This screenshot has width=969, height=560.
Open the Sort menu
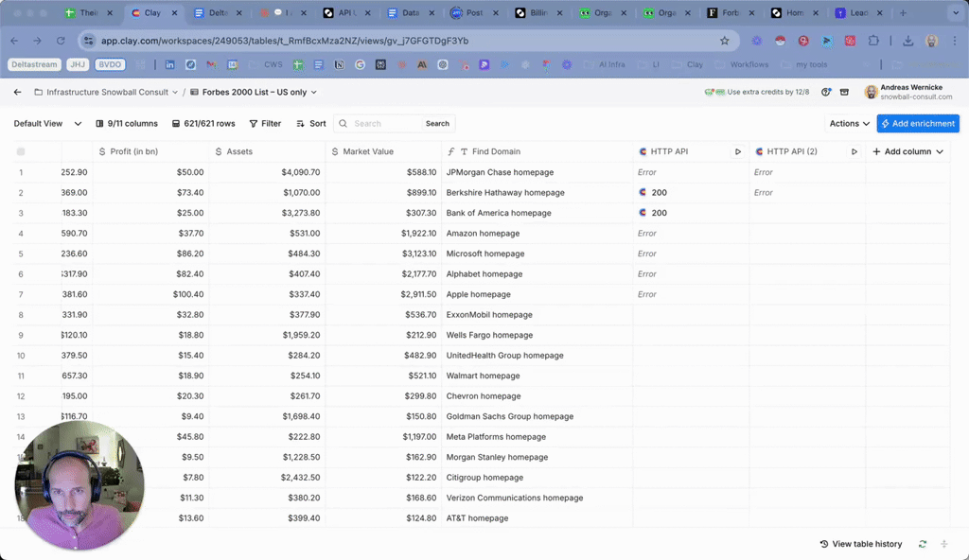[x=311, y=124]
